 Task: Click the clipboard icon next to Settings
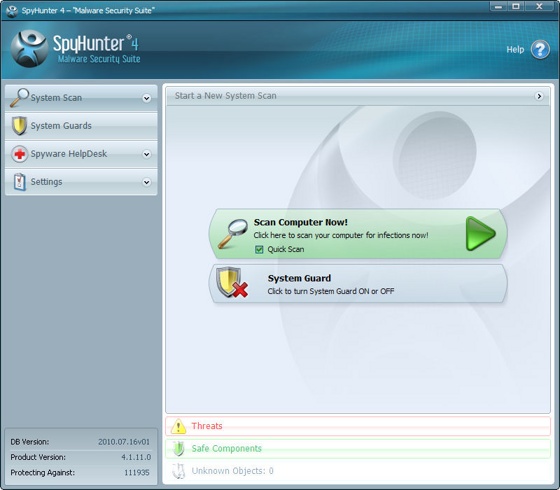tap(19, 182)
